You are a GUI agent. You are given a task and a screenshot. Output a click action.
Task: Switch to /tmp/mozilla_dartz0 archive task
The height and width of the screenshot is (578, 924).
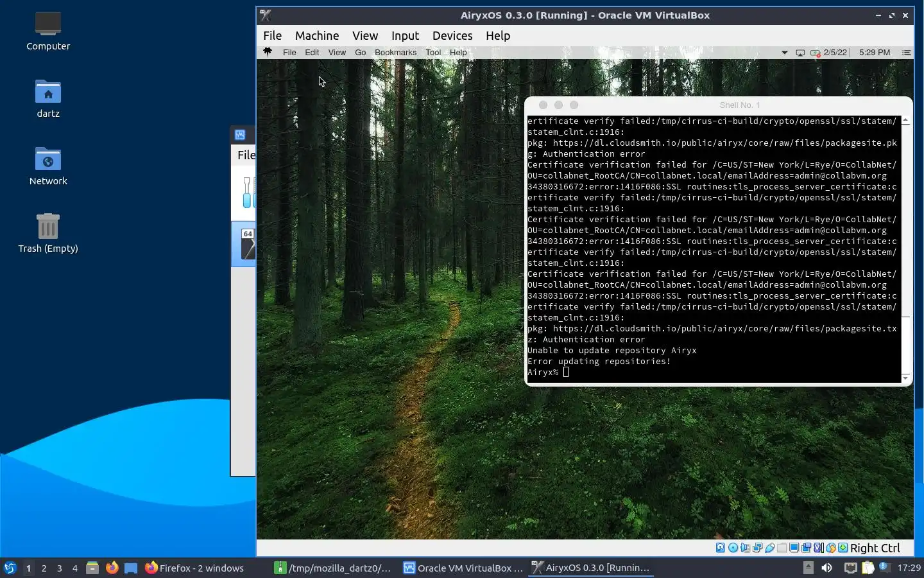(x=332, y=568)
